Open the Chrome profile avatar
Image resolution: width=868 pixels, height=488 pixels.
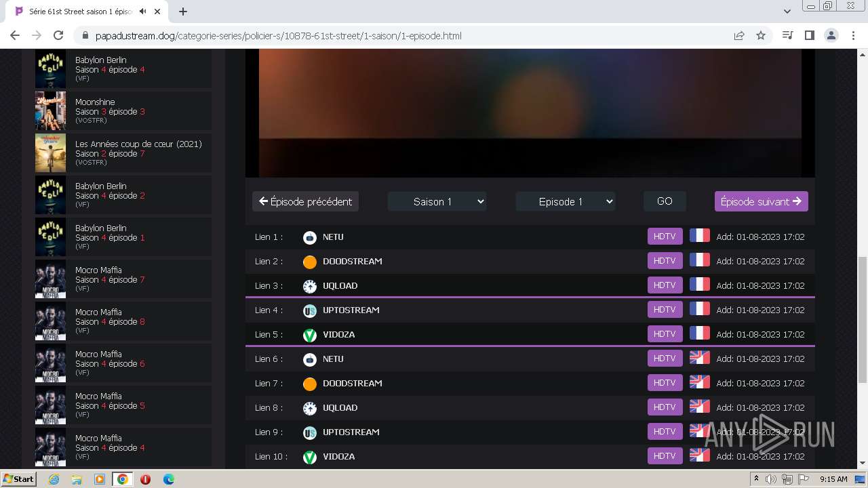(831, 35)
